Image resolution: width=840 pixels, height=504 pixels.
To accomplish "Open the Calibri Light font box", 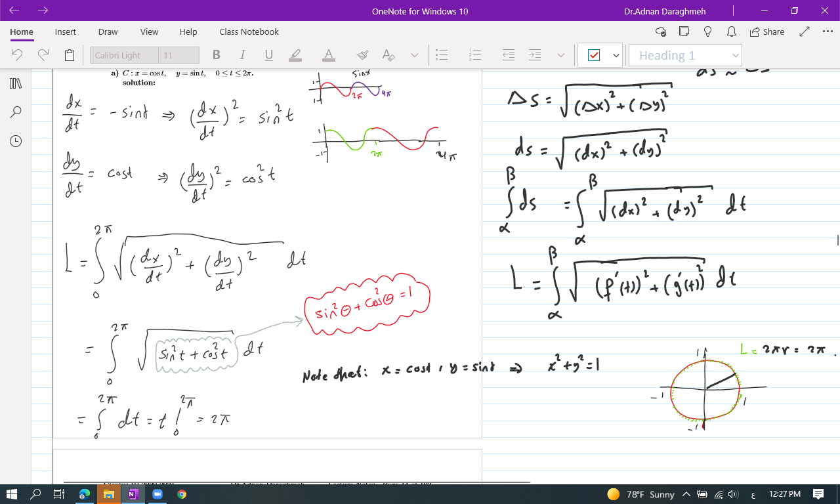I will 124,55.
